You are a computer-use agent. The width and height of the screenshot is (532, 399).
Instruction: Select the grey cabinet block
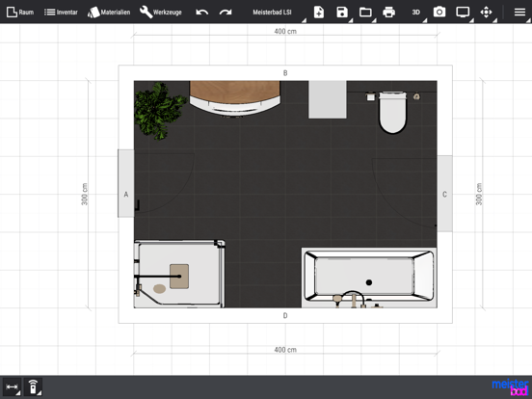(x=328, y=100)
